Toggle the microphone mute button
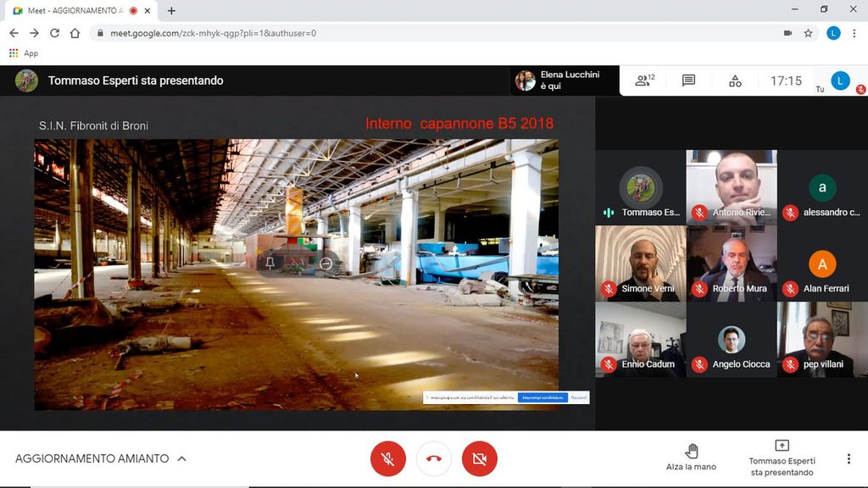The height and width of the screenshot is (488, 868). (x=388, y=458)
